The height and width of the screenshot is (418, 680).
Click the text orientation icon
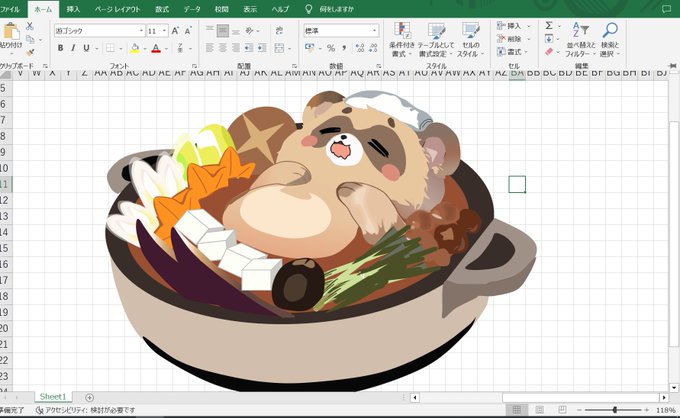click(x=249, y=30)
